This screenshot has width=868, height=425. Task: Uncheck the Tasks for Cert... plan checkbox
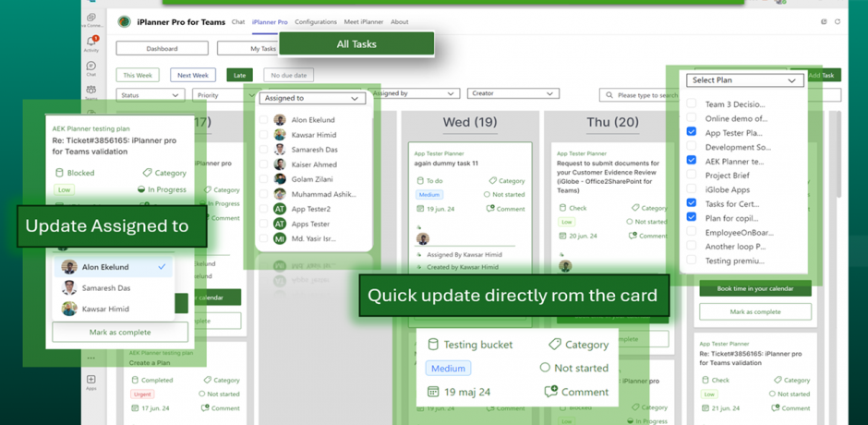[692, 203]
